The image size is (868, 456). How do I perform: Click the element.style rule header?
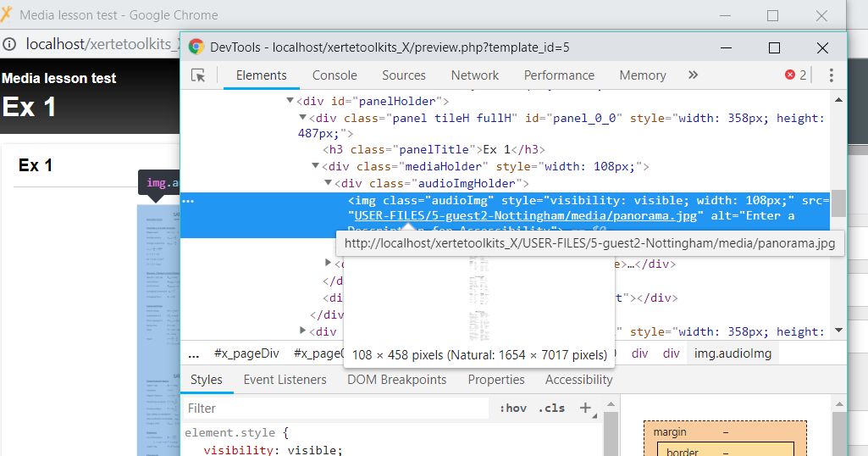pyautogui.click(x=236, y=433)
